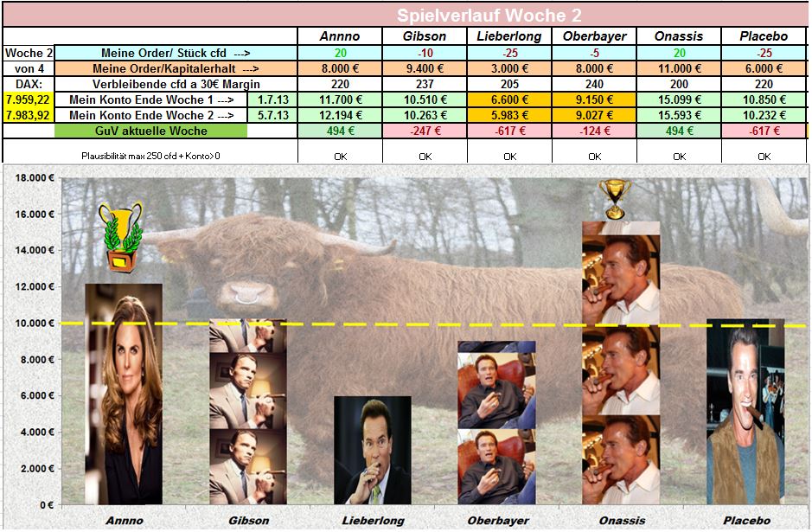Select the 'Placebo' column header cell
The image size is (812, 532).
click(764, 36)
